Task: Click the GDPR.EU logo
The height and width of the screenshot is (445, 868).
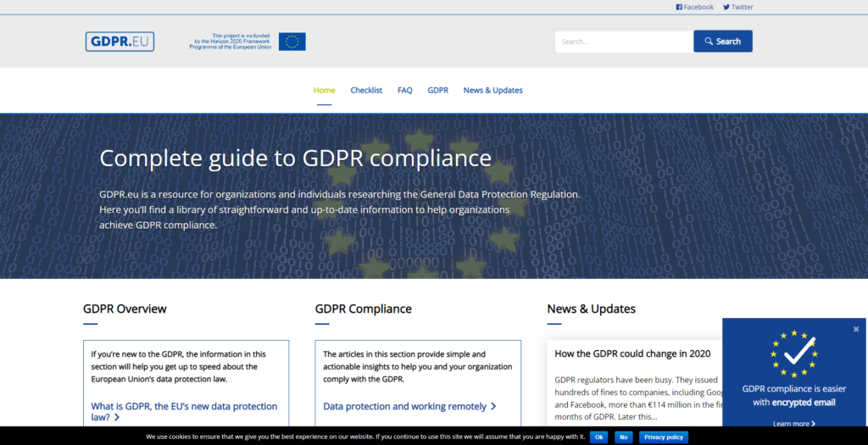Action: tap(120, 42)
